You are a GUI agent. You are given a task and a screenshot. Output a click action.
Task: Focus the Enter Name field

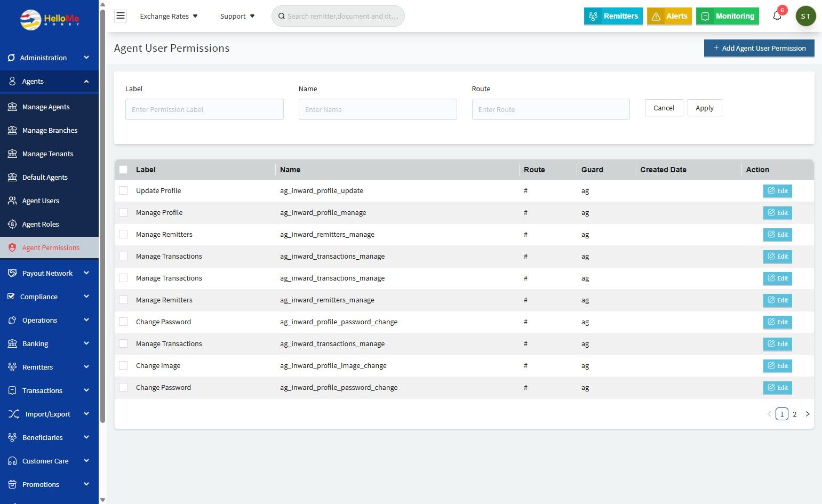click(x=378, y=109)
